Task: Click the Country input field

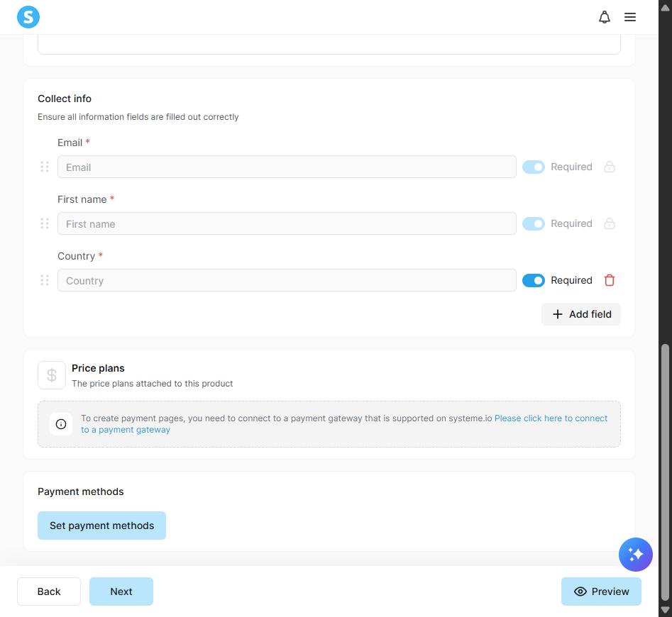Action: [x=287, y=280]
